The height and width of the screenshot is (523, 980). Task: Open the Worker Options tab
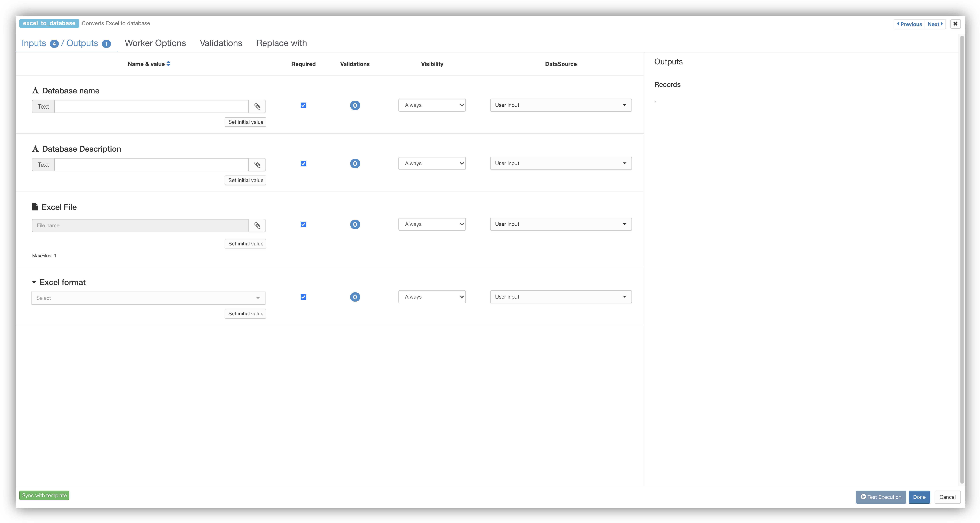click(155, 43)
